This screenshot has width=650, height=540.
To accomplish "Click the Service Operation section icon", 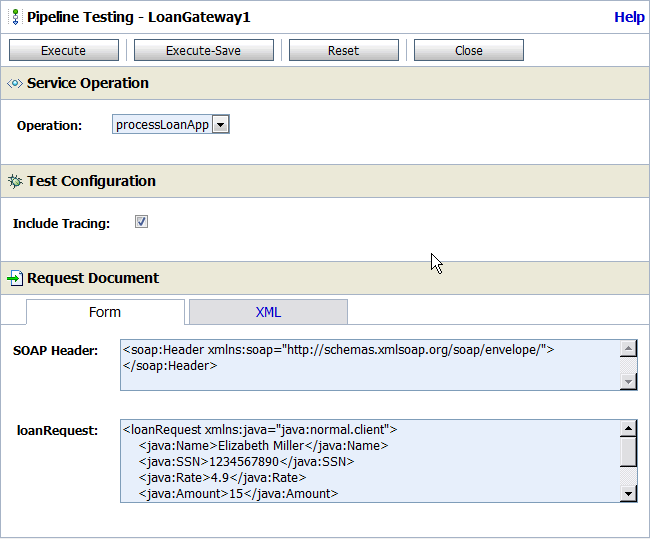I will pyautogui.click(x=15, y=84).
